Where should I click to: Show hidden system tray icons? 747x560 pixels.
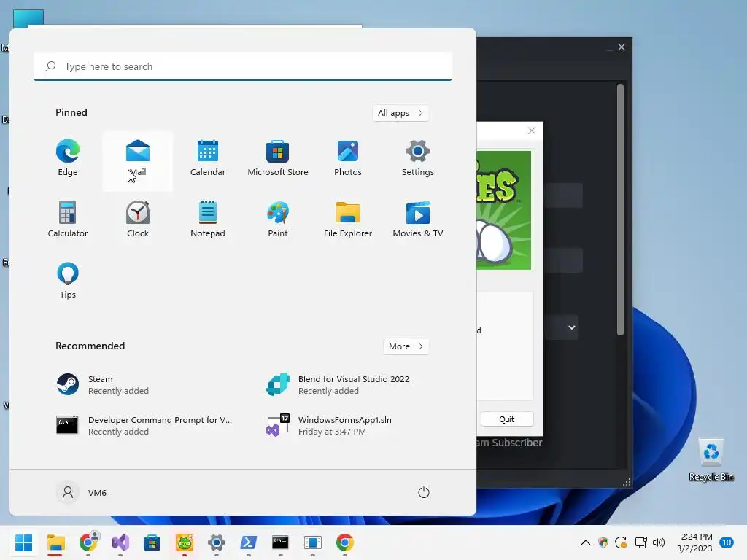586,542
